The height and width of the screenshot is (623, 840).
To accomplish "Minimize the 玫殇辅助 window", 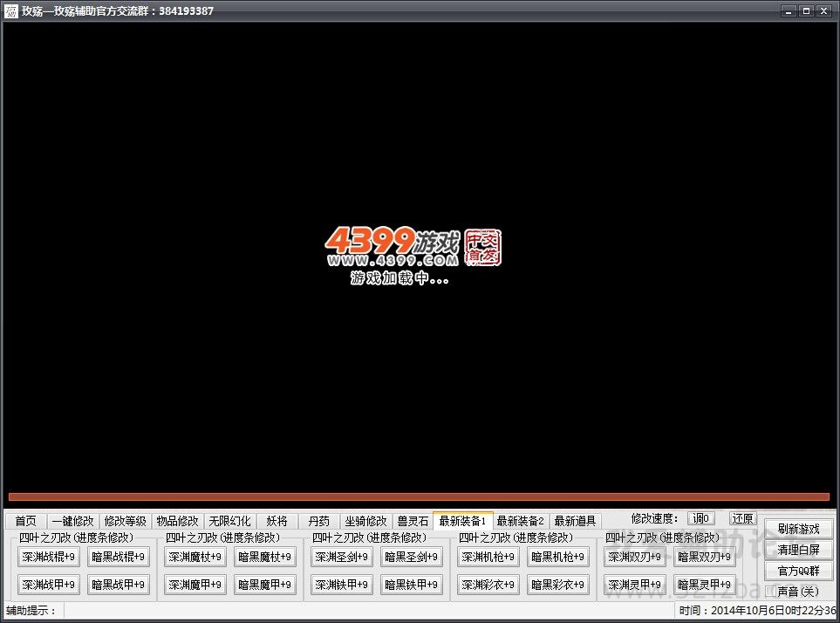I will (788, 10).
